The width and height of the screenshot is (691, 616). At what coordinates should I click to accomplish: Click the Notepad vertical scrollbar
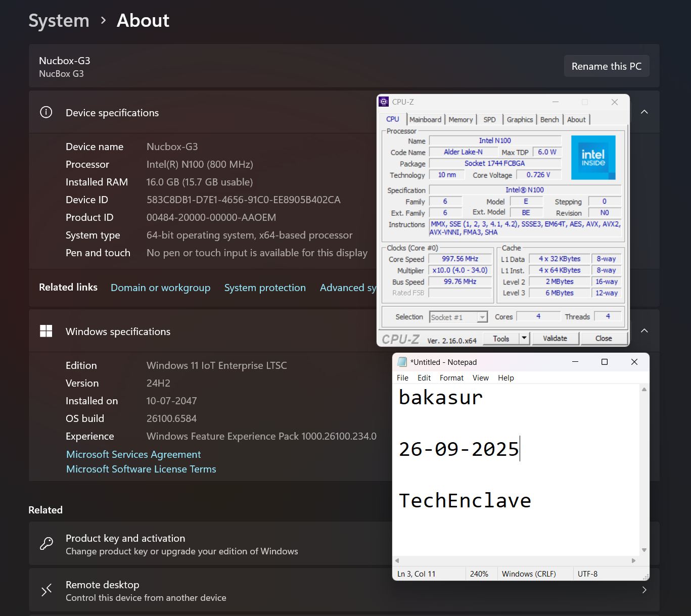pyautogui.click(x=644, y=470)
